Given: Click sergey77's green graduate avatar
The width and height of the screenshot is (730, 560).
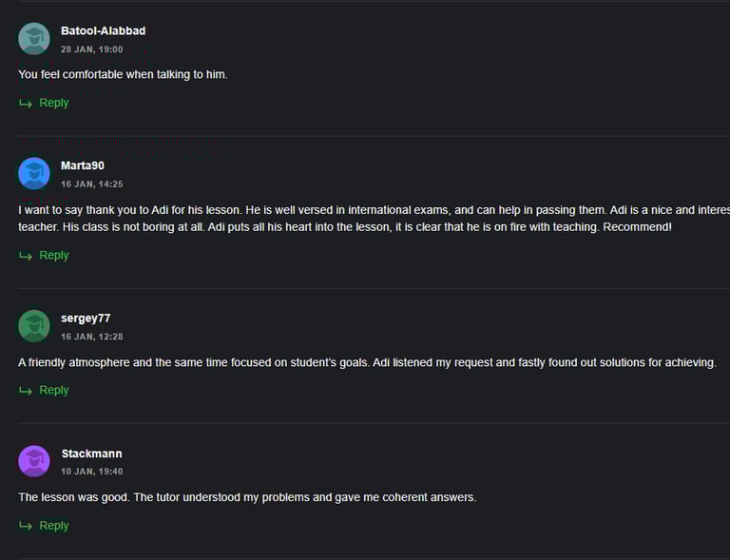Looking at the screenshot, I should (x=34, y=326).
